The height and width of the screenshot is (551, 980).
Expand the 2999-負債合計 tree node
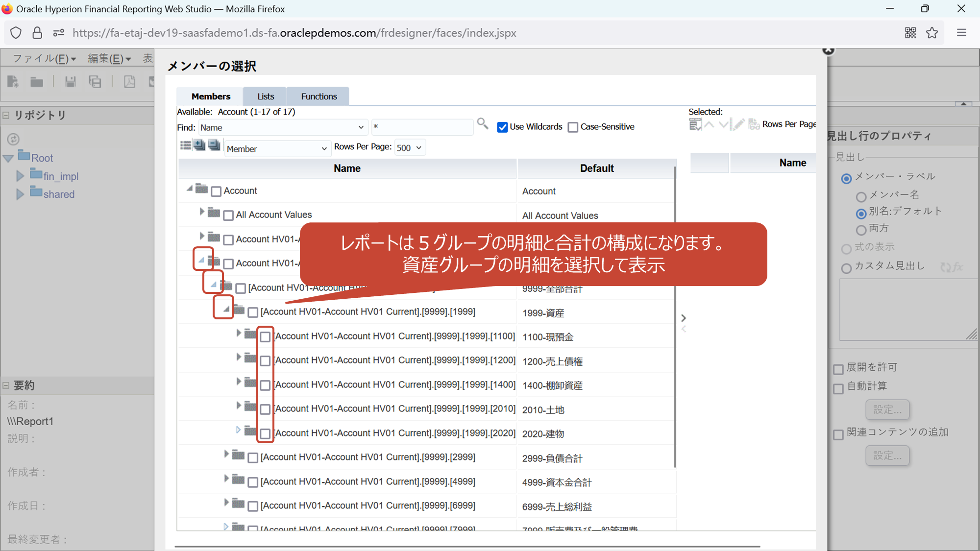[226, 454]
